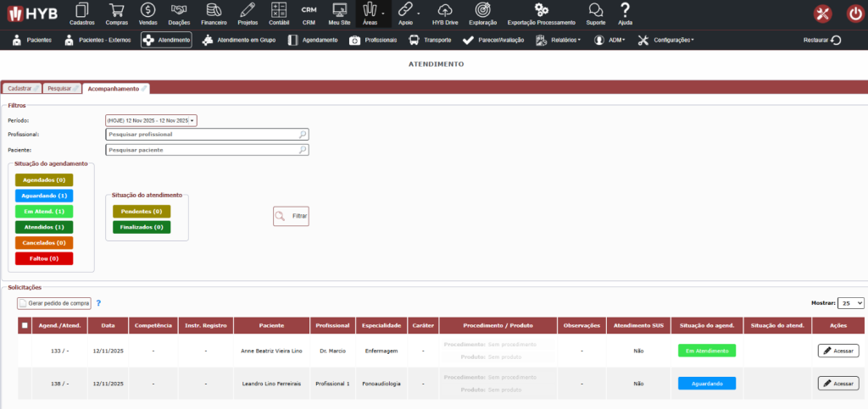This screenshot has height=409, width=868.
Task: Switch to the Cadastrar tab
Action: coord(21,88)
